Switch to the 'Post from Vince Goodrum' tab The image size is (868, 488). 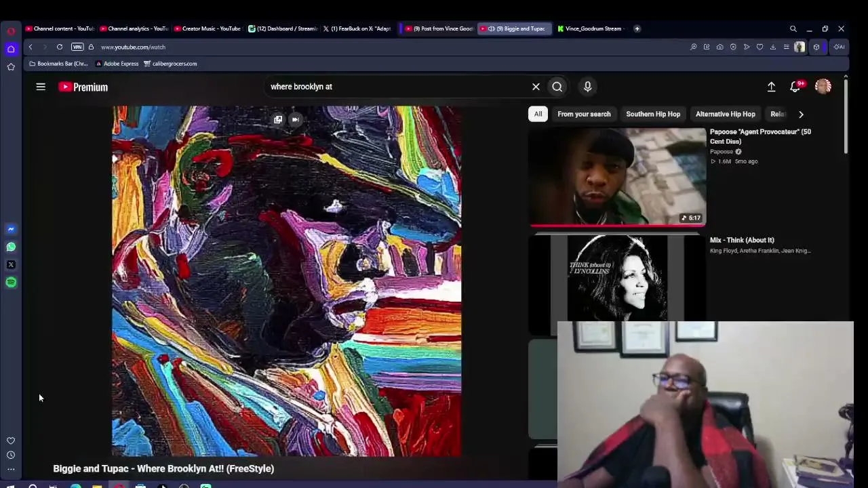pyautogui.click(x=439, y=28)
